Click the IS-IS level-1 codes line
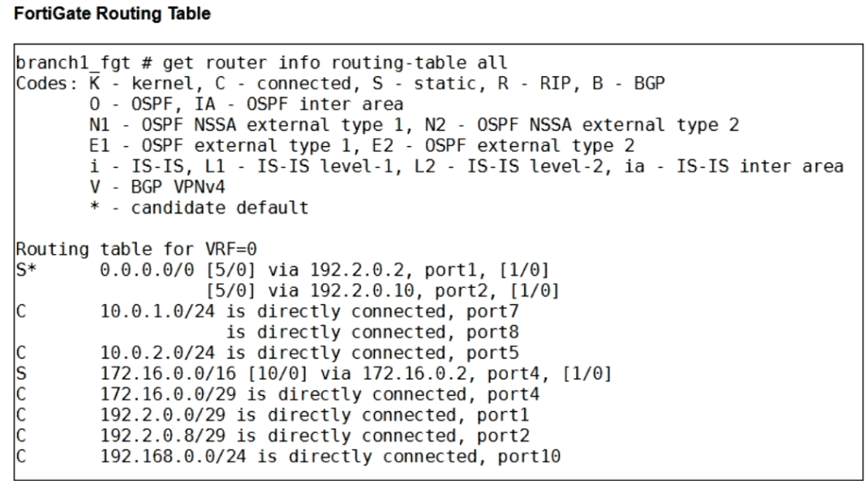Screen dimensions: 868x481 tap(466, 166)
